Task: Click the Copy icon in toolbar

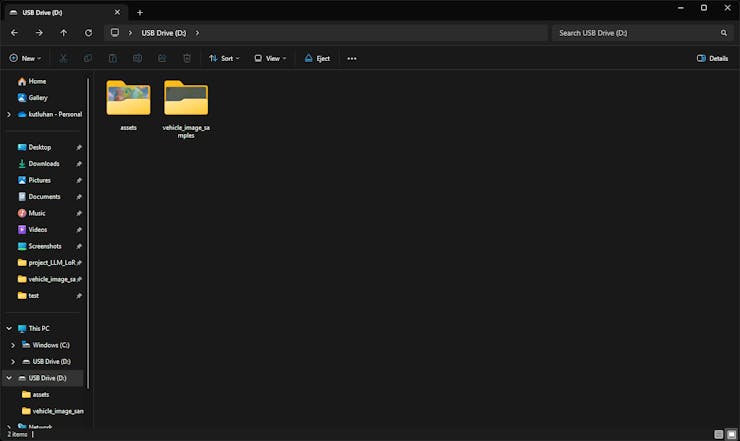Action: tap(88, 59)
